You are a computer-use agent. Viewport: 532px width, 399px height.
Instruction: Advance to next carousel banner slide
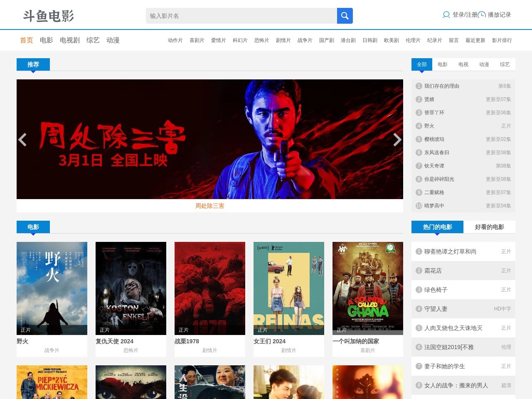397,140
